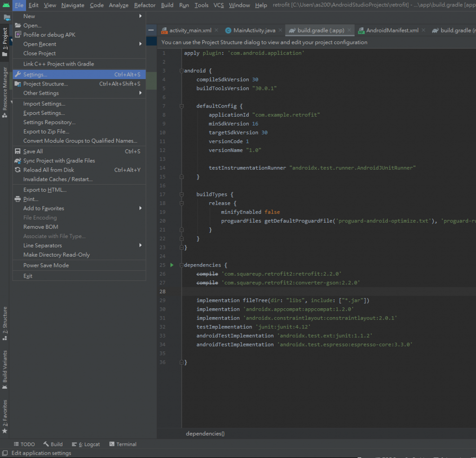Open the Structure sidebar tool button
Viewport: 476px width, 458px height.
coord(5,324)
